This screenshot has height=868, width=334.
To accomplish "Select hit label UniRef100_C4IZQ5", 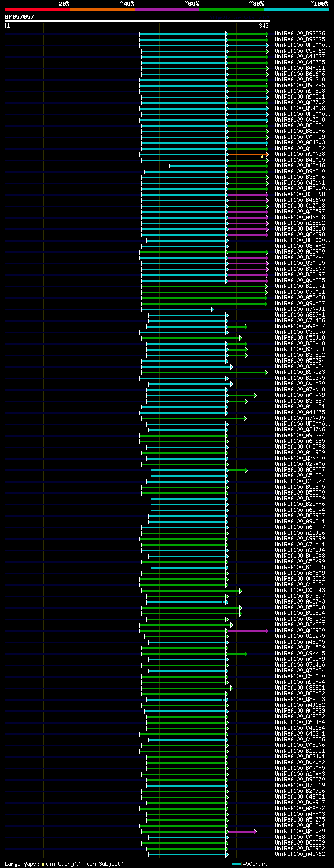I will click(x=300, y=62).
